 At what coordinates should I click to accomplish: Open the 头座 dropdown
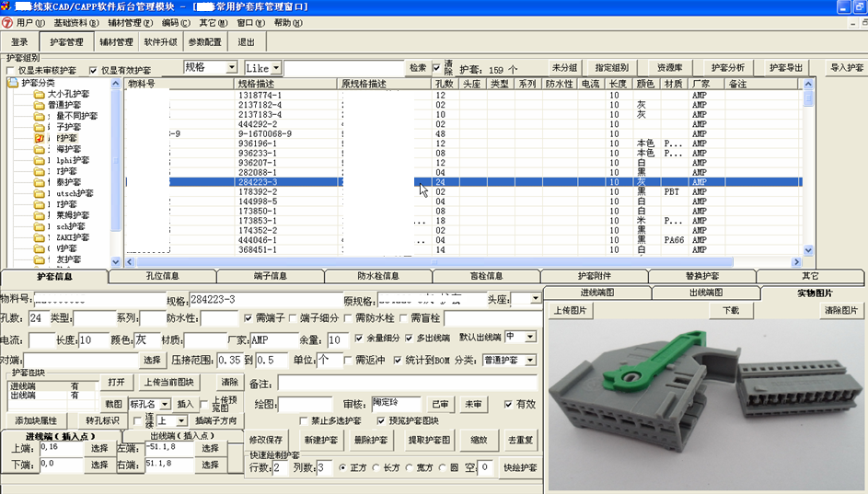pos(535,299)
